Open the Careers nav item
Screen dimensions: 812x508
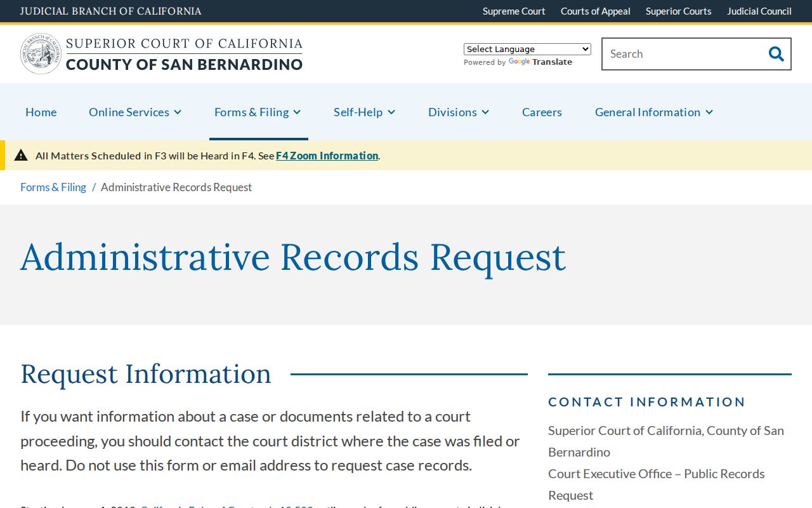click(542, 112)
